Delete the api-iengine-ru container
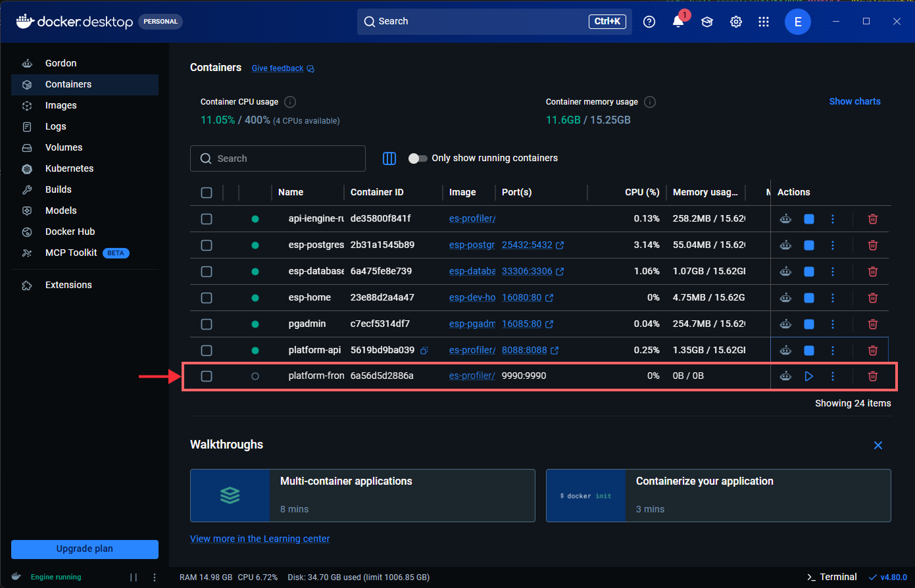Image resolution: width=915 pixels, height=588 pixels. click(873, 219)
